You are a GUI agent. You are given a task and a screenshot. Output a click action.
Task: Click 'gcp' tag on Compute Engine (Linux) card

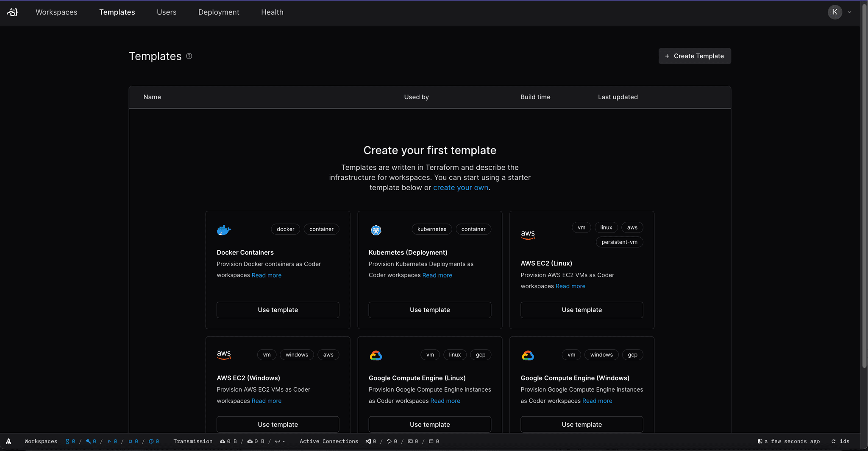(x=481, y=355)
